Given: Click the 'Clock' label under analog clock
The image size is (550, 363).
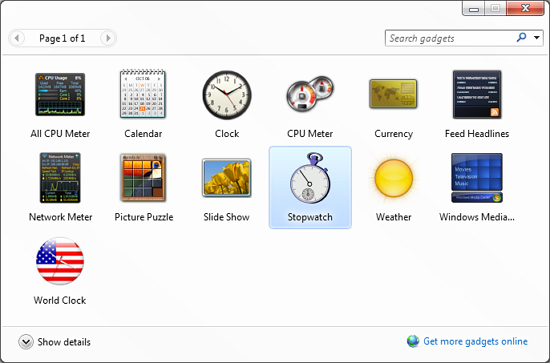Looking at the screenshot, I should click(227, 134).
